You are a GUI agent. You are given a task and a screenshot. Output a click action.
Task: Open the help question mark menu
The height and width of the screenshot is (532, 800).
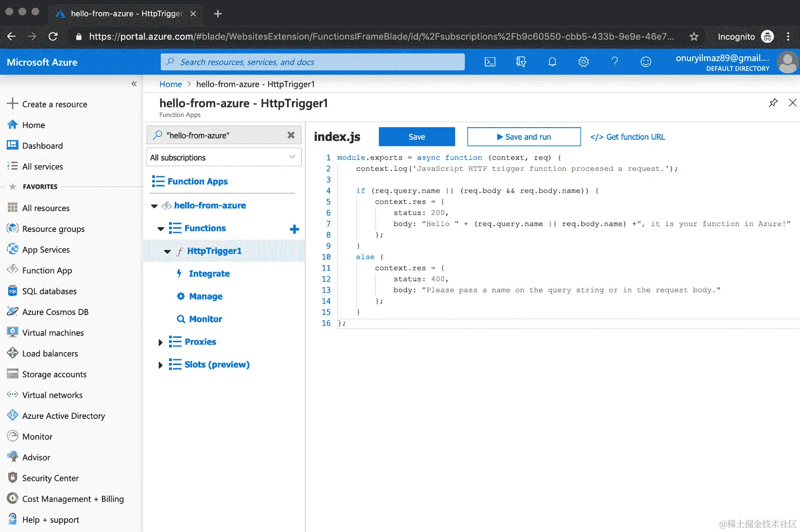(614, 62)
